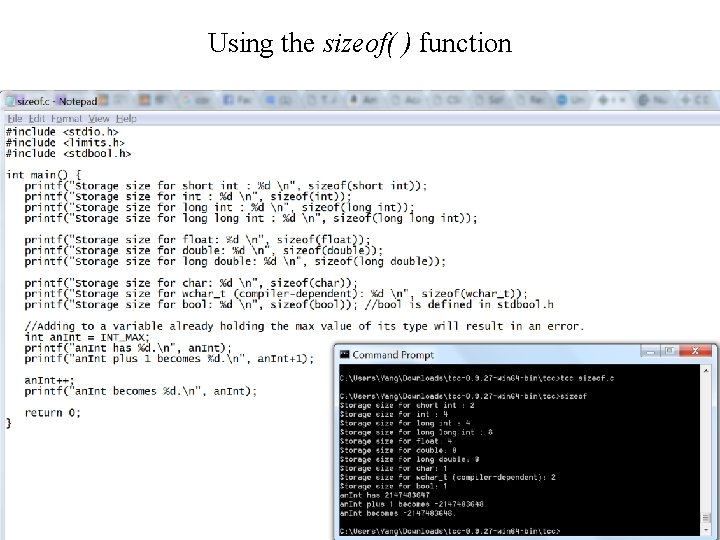Open the View menu in Notepad
This screenshot has height=540, width=720.
[x=99, y=119]
